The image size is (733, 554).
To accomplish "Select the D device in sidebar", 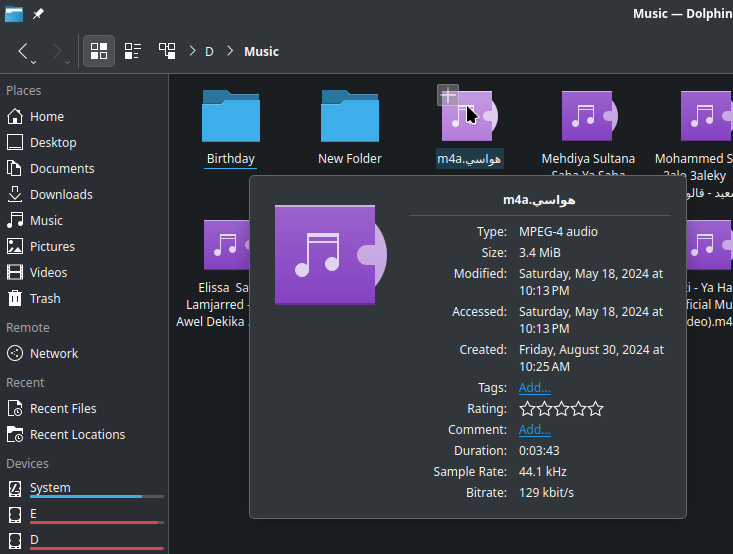I will (x=84, y=541).
